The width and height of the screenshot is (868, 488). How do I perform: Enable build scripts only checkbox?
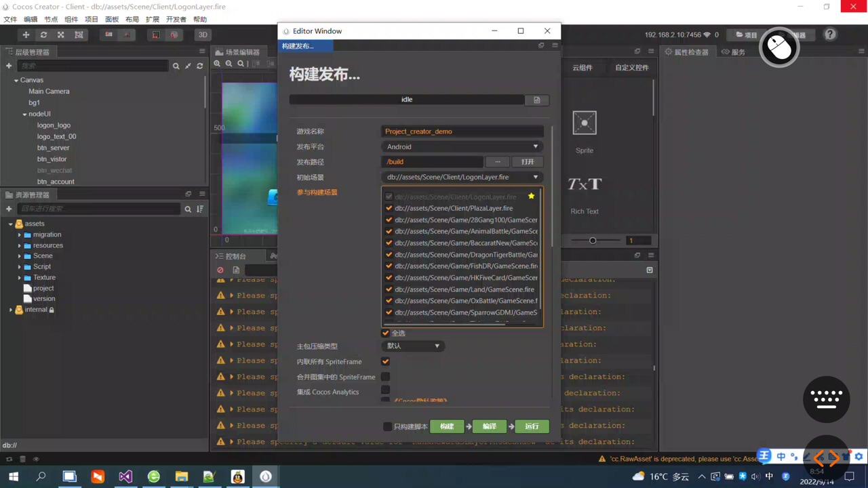[x=387, y=426]
